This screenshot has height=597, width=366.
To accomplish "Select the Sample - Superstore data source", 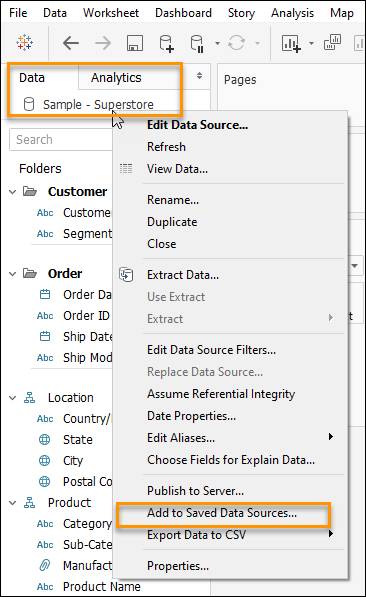I will coord(98,104).
